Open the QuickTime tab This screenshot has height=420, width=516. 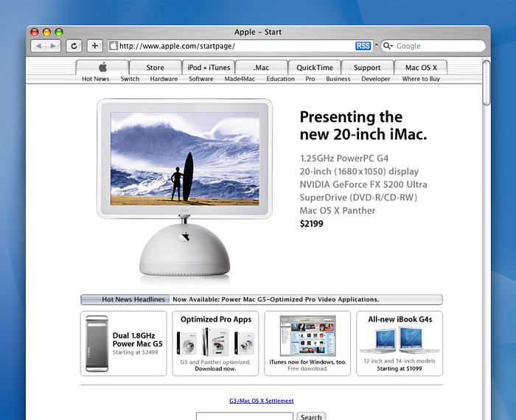[x=315, y=68]
